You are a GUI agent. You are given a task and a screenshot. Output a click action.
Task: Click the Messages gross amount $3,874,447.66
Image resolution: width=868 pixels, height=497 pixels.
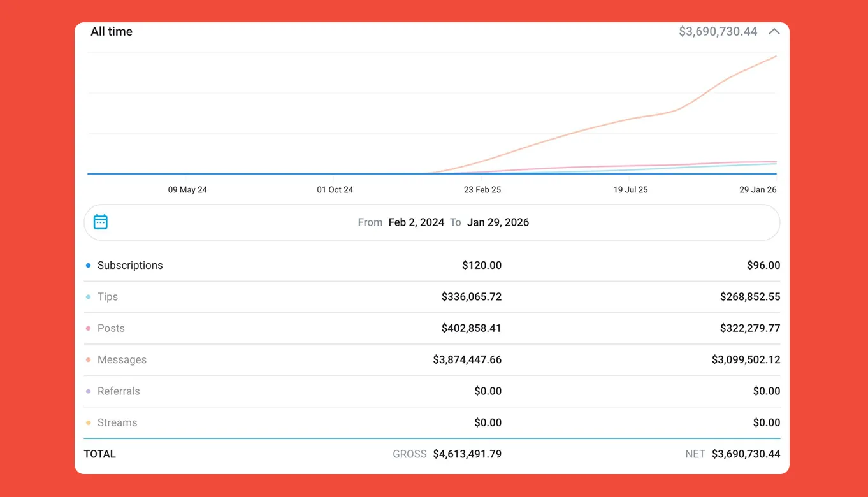[467, 359]
